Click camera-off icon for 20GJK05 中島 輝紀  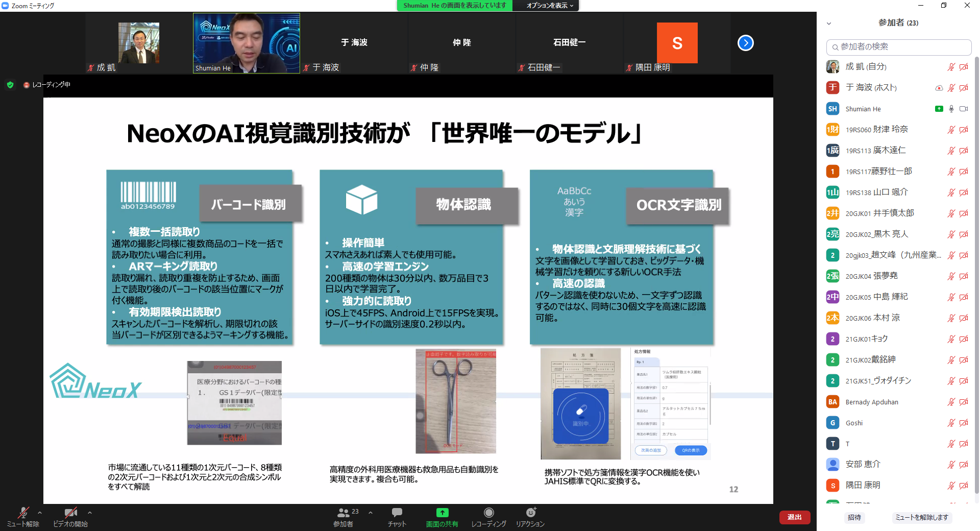[x=964, y=297]
